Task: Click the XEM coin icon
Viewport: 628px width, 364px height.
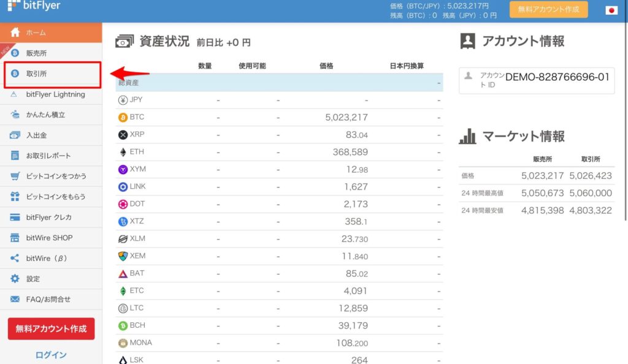Action: pyautogui.click(x=123, y=256)
